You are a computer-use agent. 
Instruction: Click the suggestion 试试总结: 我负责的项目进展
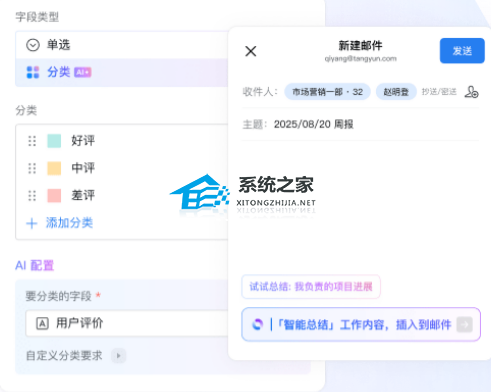(x=311, y=287)
